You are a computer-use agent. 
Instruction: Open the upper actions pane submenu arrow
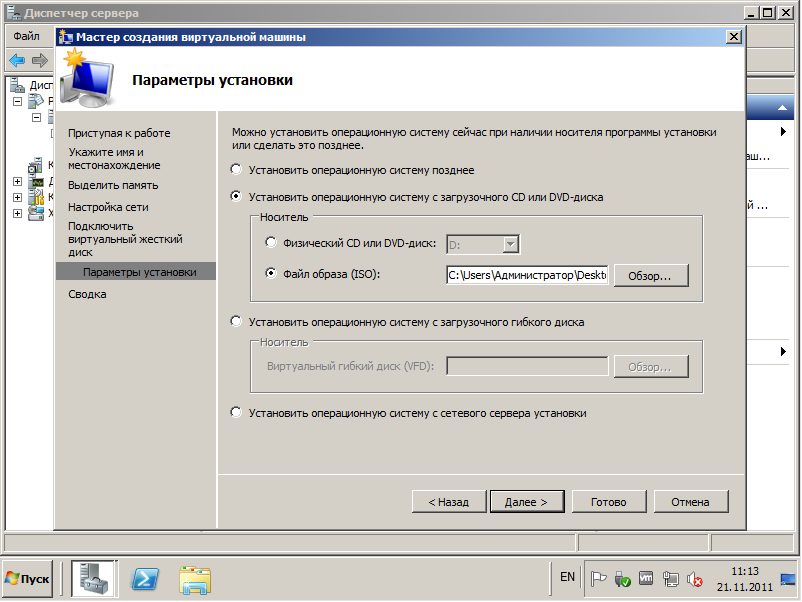pyautogui.click(x=784, y=131)
